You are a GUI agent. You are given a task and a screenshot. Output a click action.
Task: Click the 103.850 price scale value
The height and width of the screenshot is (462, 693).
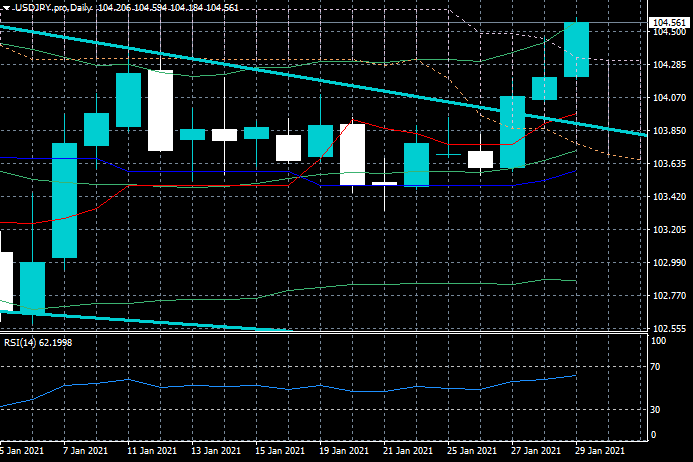[669, 131]
